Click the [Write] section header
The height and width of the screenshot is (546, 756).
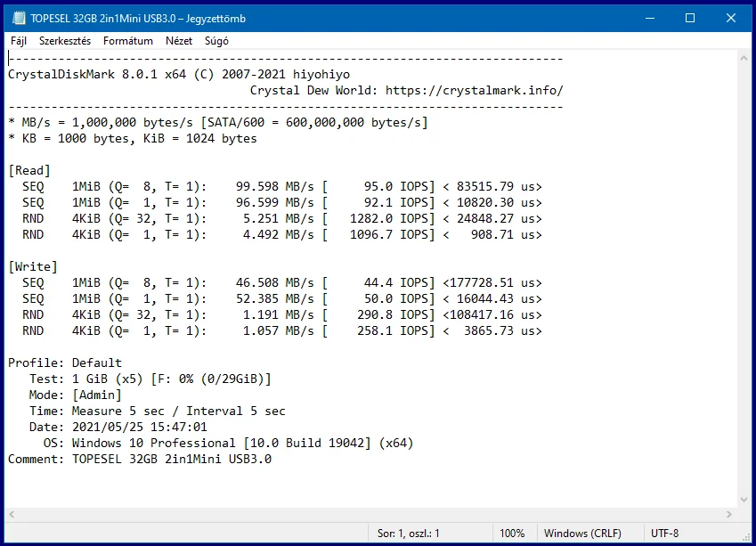[33, 266]
